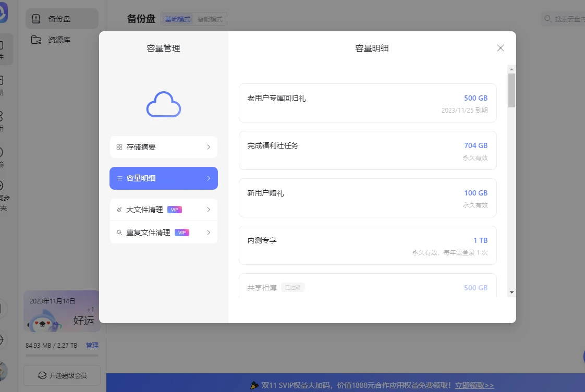The image size is (585, 392).
Task: Click the cloud icon in capacity management
Action: 163,104
